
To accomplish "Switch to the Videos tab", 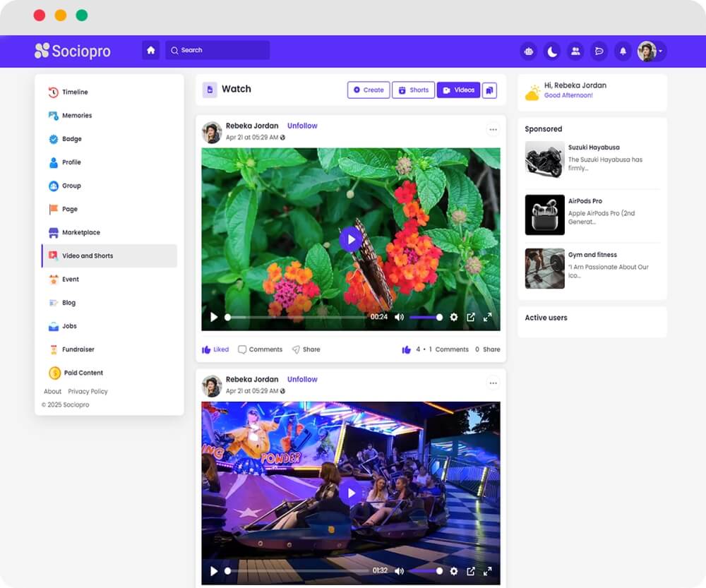I will click(458, 90).
